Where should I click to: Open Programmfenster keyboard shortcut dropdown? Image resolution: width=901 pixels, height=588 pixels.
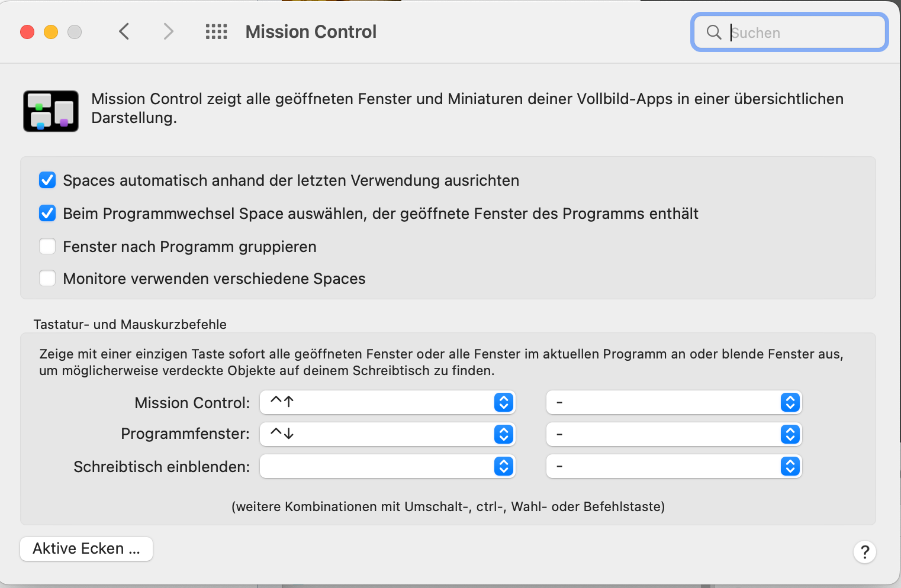coord(388,434)
